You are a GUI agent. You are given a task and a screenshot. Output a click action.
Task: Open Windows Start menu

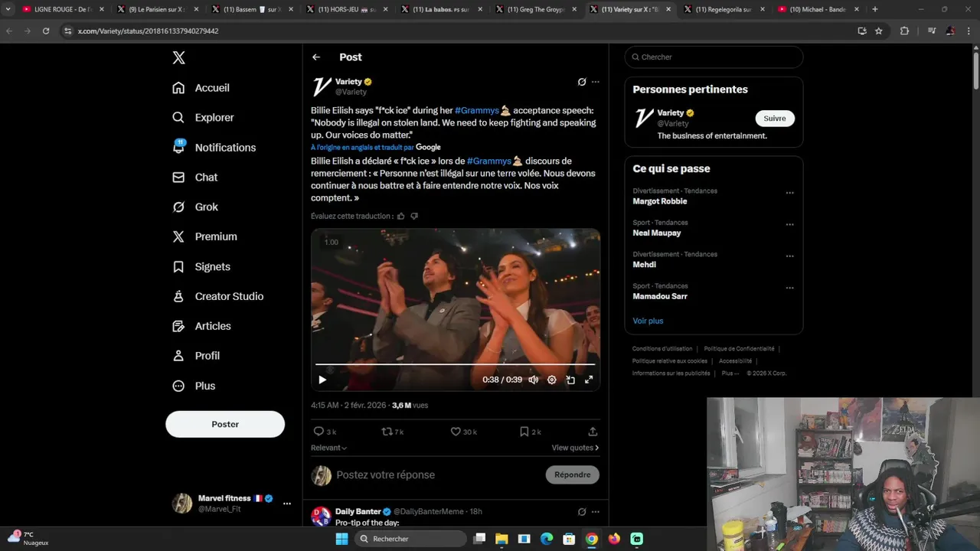click(x=341, y=539)
